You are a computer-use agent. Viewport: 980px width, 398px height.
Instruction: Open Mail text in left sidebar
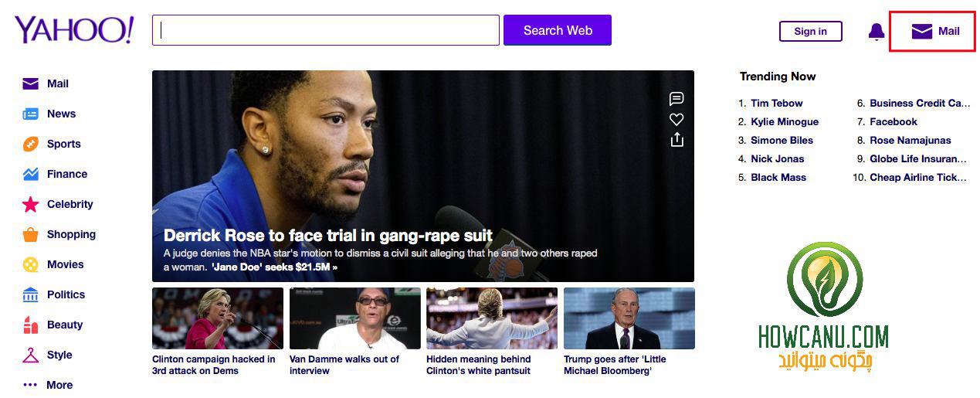coord(58,83)
